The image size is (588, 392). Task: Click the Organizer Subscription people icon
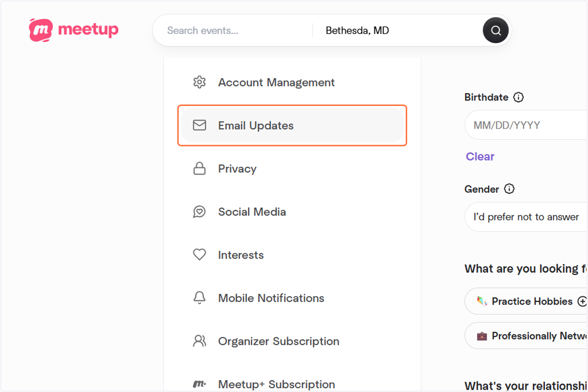199,341
